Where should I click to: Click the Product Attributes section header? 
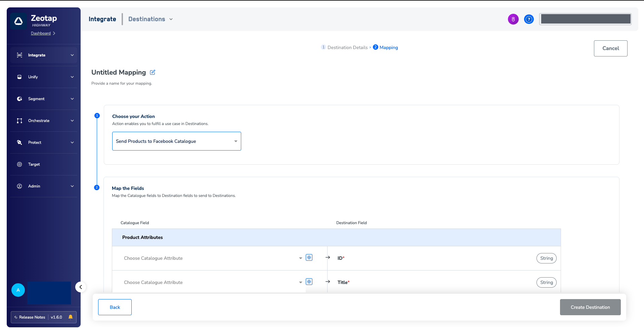click(336, 237)
